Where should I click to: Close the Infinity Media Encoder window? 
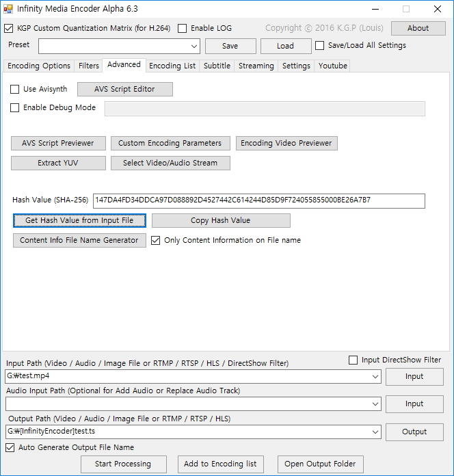438,9
